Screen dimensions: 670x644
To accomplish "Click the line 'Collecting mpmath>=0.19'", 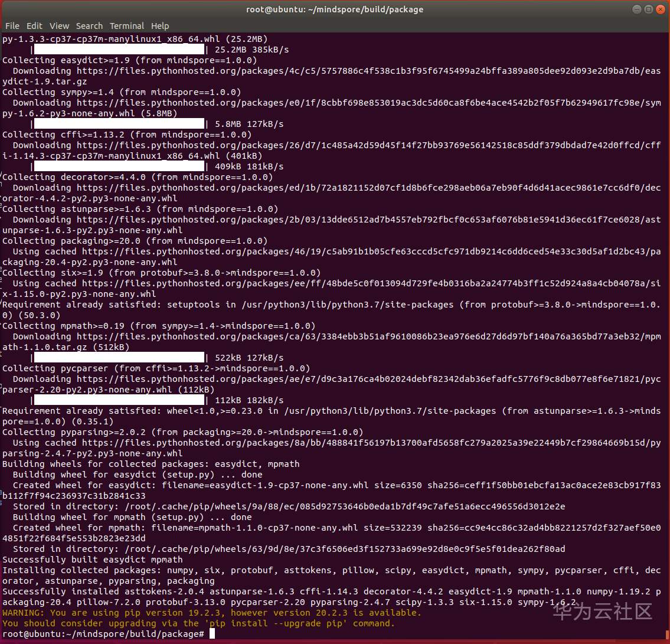I will [x=159, y=326].
